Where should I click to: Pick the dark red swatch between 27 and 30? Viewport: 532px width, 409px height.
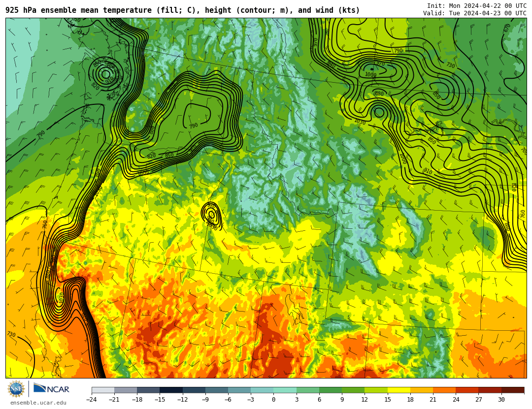[490, 390]
